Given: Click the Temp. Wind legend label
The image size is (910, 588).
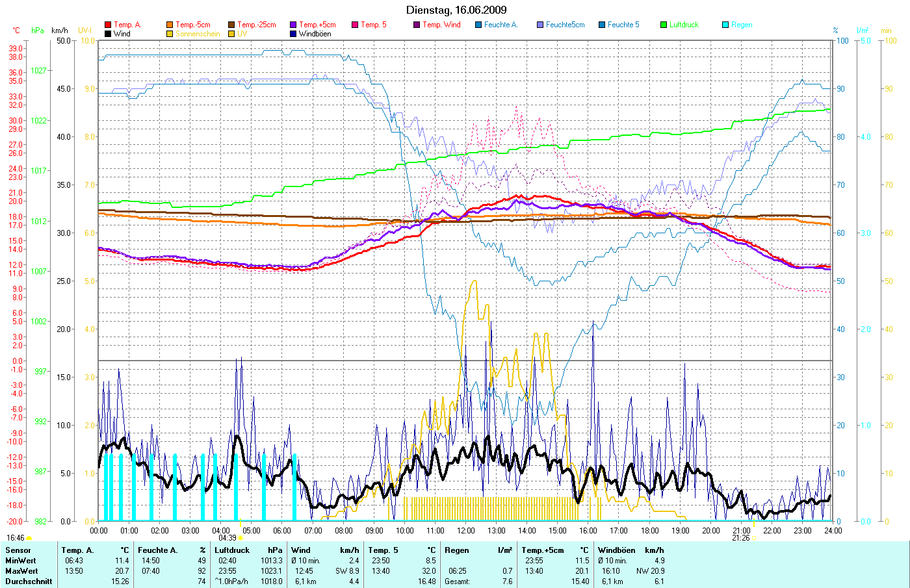Looking at the screenshot, I should [441, 25].
